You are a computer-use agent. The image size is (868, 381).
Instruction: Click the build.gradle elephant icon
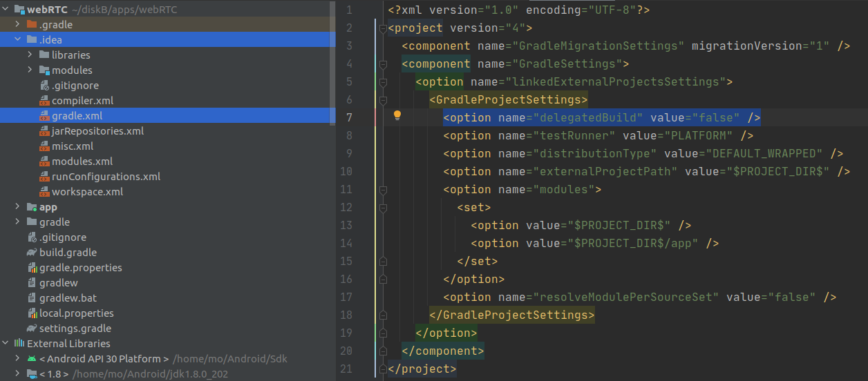(x=31, y=253)
